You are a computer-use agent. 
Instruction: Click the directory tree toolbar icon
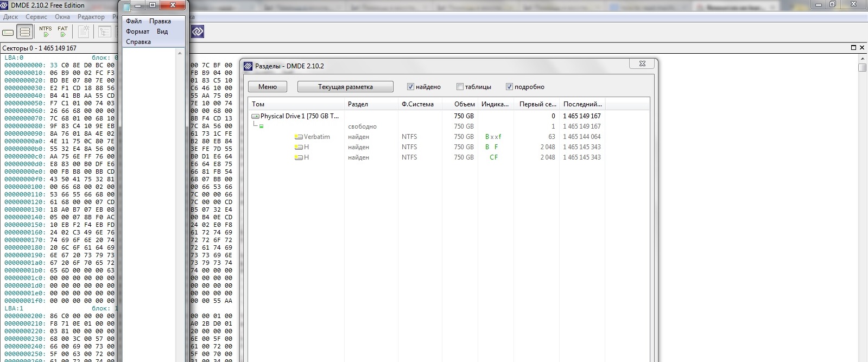[104, 32]
